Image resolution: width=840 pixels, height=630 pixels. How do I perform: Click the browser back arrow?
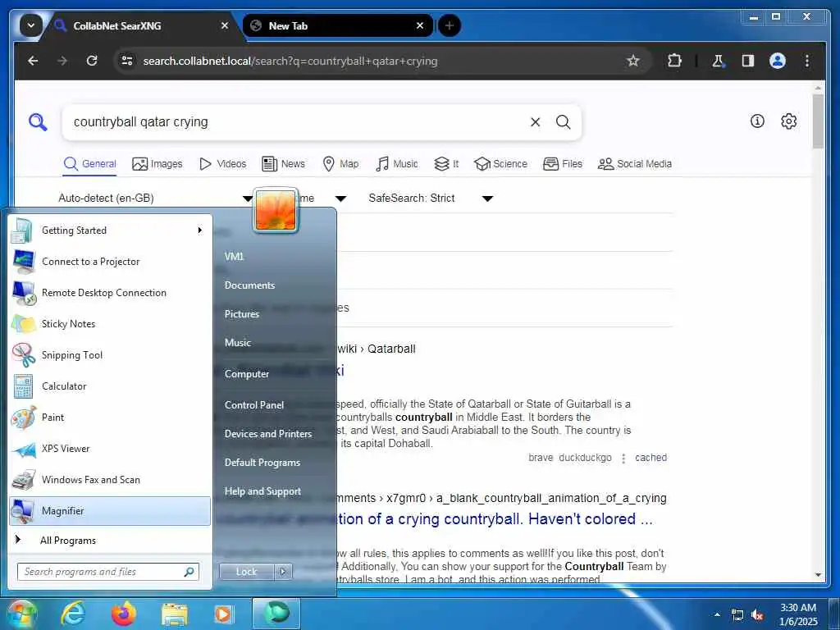pyautogui.click(x=33, y=61)
